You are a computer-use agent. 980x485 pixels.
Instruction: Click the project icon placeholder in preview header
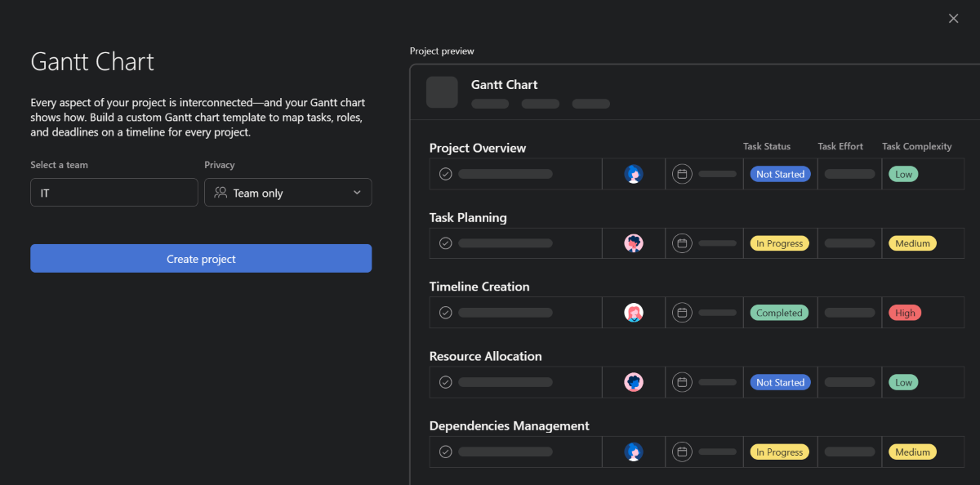[442, 92]
